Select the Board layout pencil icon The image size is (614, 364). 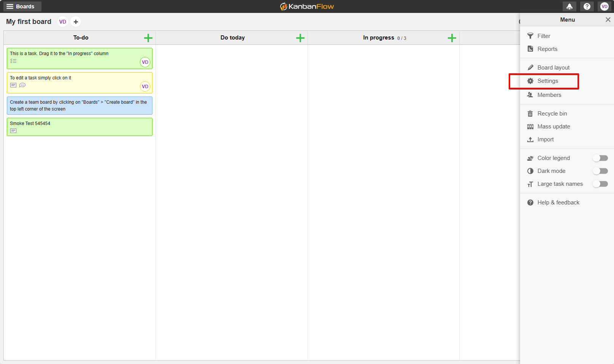pyautogui.click(x=530, y=67)
